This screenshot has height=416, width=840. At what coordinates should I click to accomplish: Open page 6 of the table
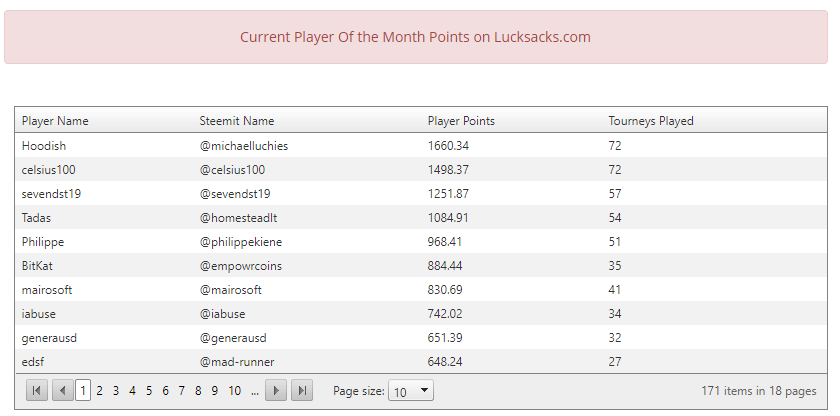pos(166,391)
